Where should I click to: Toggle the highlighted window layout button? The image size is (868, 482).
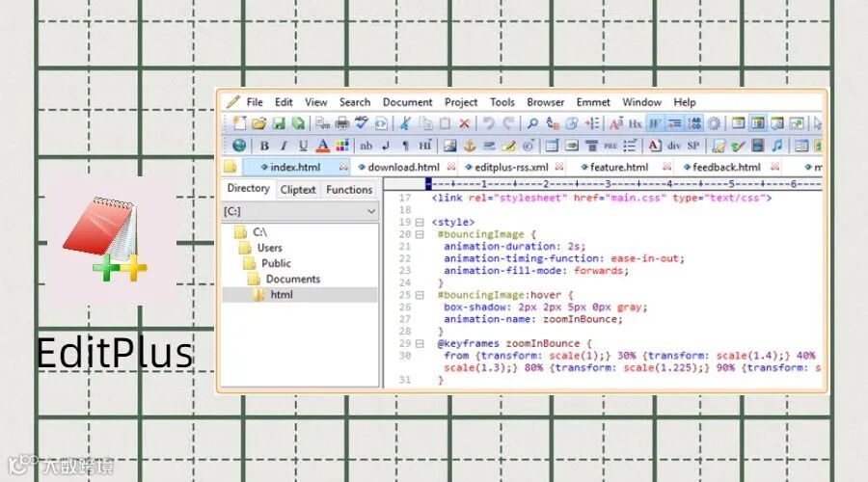click(757, 122)
